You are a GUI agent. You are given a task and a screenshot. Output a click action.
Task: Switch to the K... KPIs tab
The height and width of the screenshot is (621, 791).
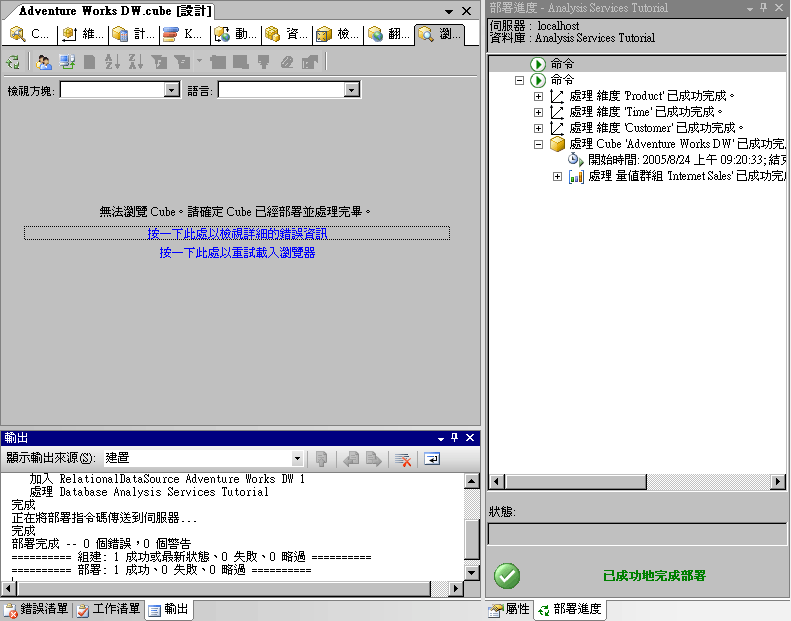pyautogui.click(x=185, y=34)
